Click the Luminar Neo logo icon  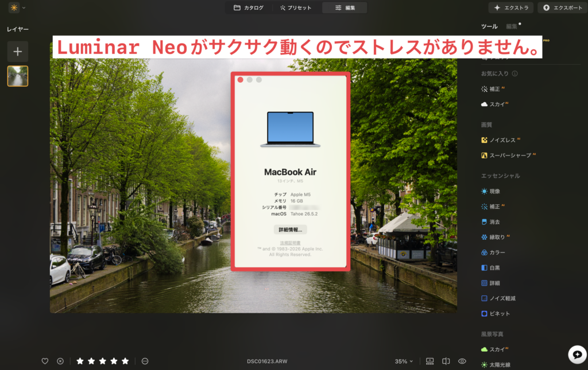coord(14,7)
